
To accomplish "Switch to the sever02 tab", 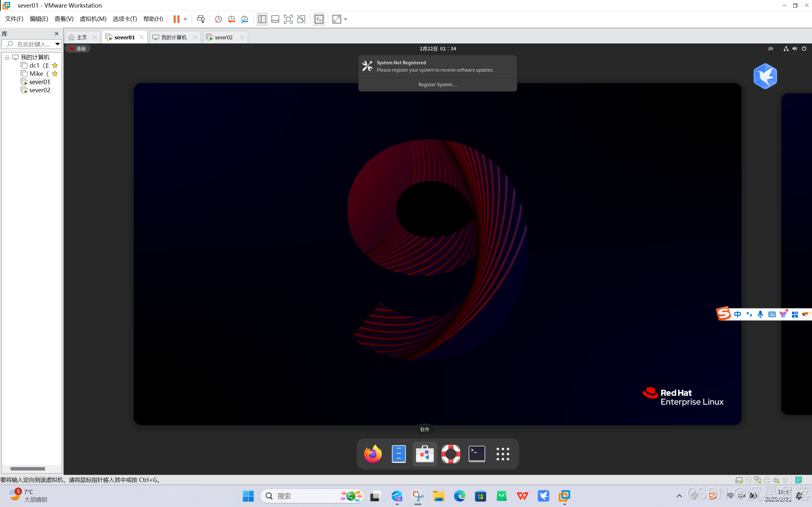I will point(223,37).
